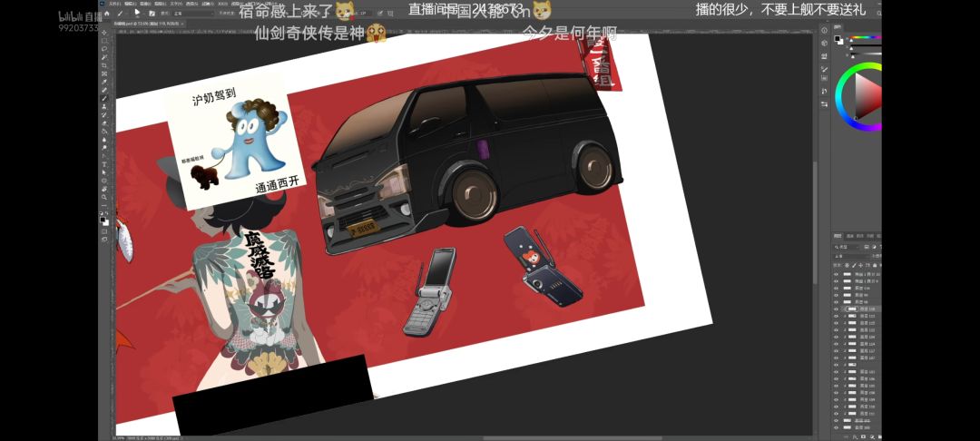Set foreground color swatch in toolbar
Image resolution: width=980 pixels, height=441 pixels.
click(x=103, y=220)
